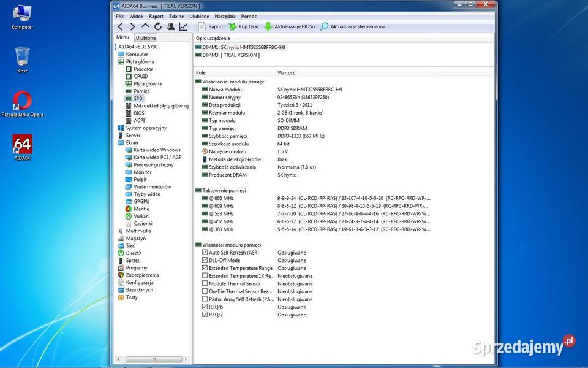The width and height of the screenshot is (588, 368).
Task: Click the refresh icon in toolbar
Action: point(158,26)
